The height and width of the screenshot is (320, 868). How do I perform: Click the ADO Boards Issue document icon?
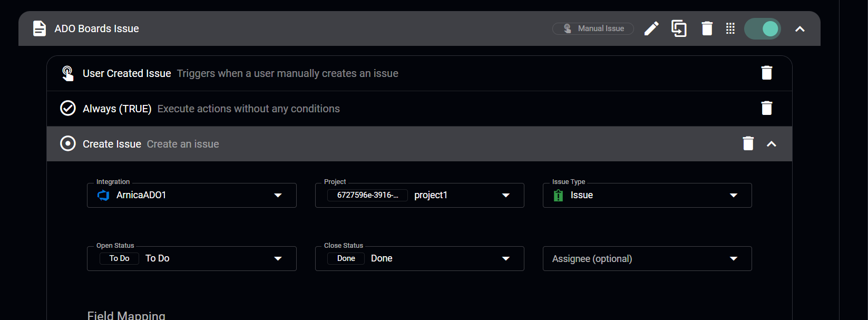click(x=40, y=28)
